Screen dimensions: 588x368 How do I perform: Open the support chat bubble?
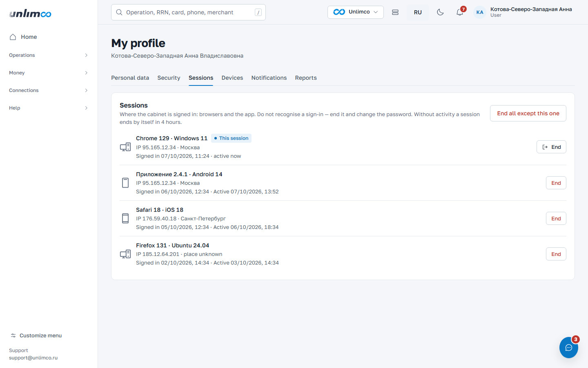(569, 348)
